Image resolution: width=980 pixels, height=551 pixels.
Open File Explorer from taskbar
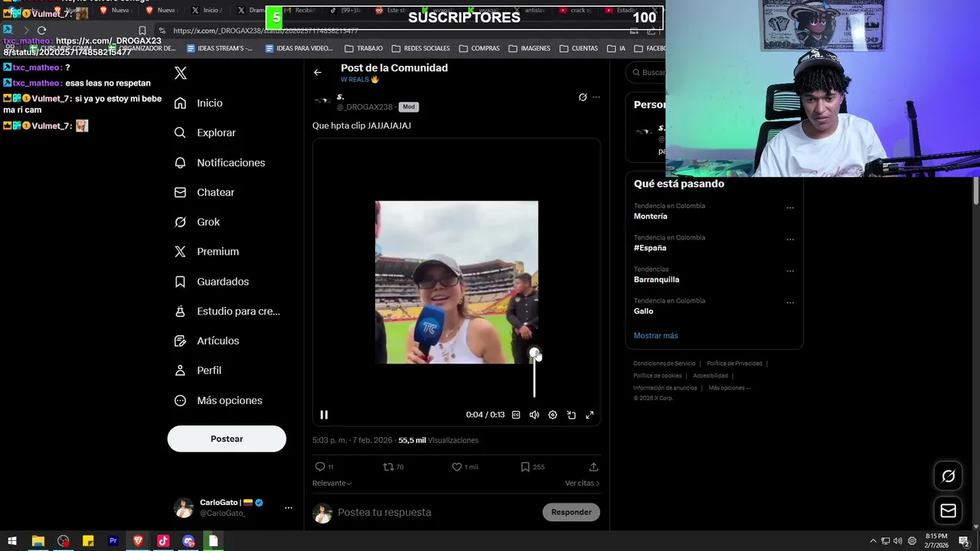click(x=38, y=541)
